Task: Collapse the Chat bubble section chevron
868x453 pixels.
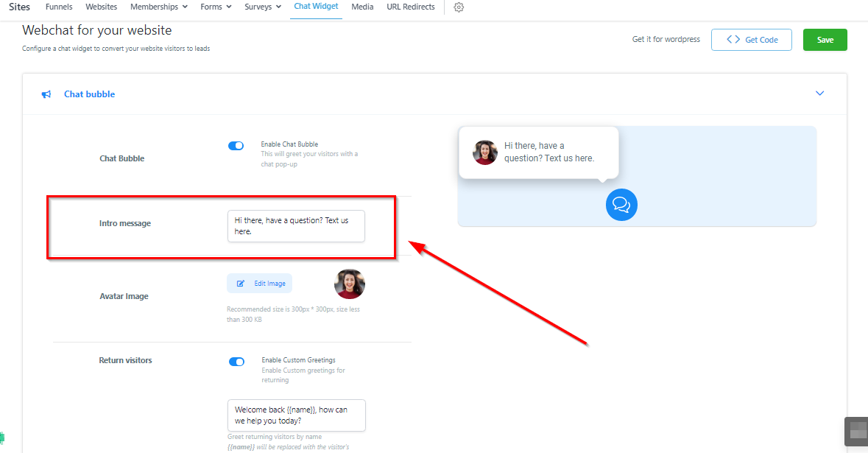Action: click(819, 94)
